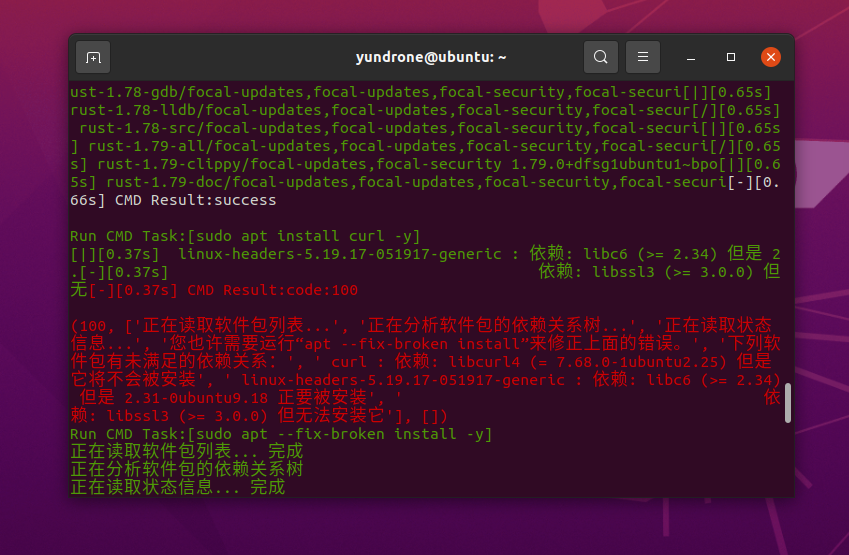
Task: Open the terminal hamburger menu
Action: (643, 57)
